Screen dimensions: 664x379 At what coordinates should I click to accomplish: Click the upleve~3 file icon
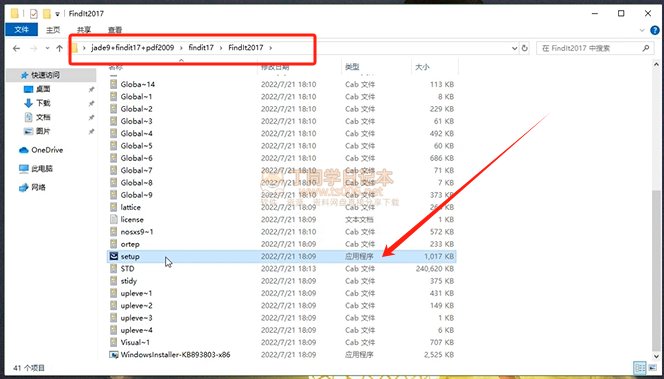coord(113,318)
